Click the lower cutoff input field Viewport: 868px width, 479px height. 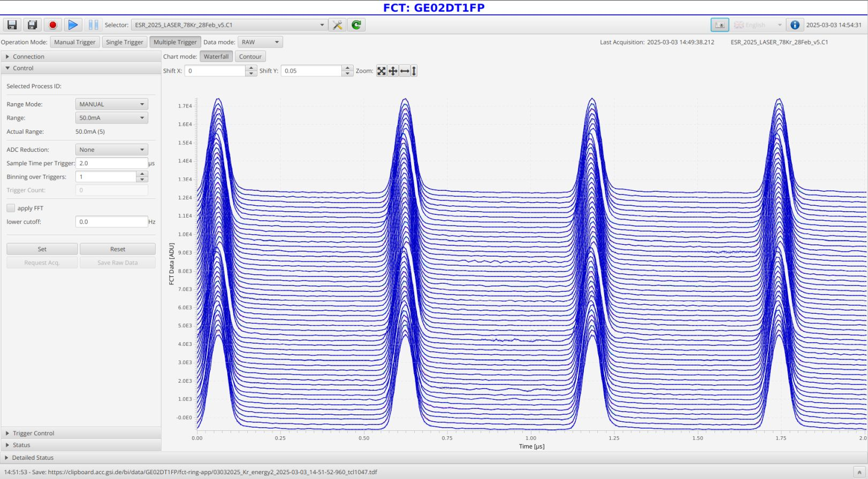tap(111, 221)
